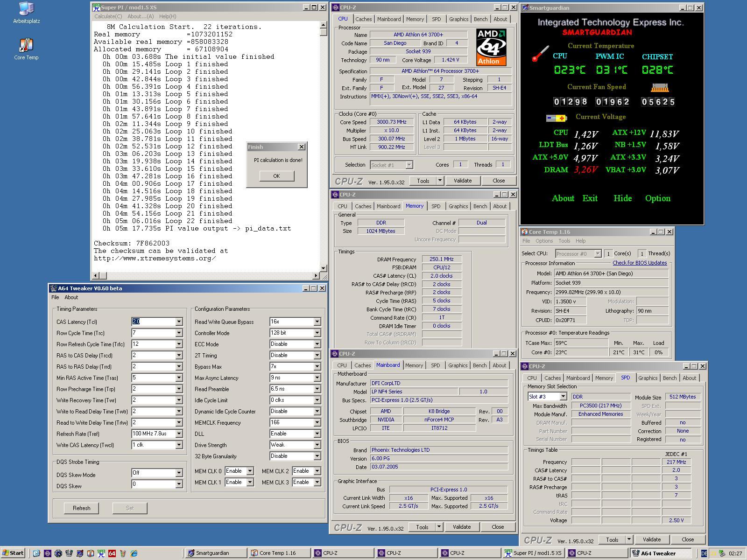The height and width of the screenshot is (560, 747).
Task: Click Option in Smartguardian
Action: 657,198
